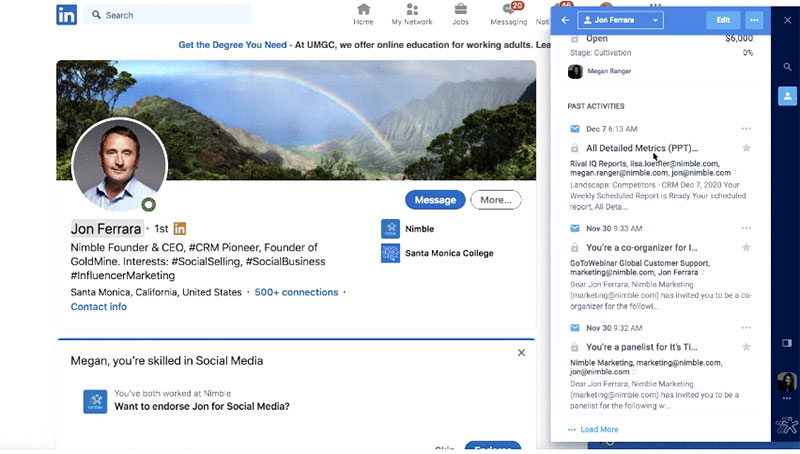Close the Nimble sidebar with X

click(787, 20)
